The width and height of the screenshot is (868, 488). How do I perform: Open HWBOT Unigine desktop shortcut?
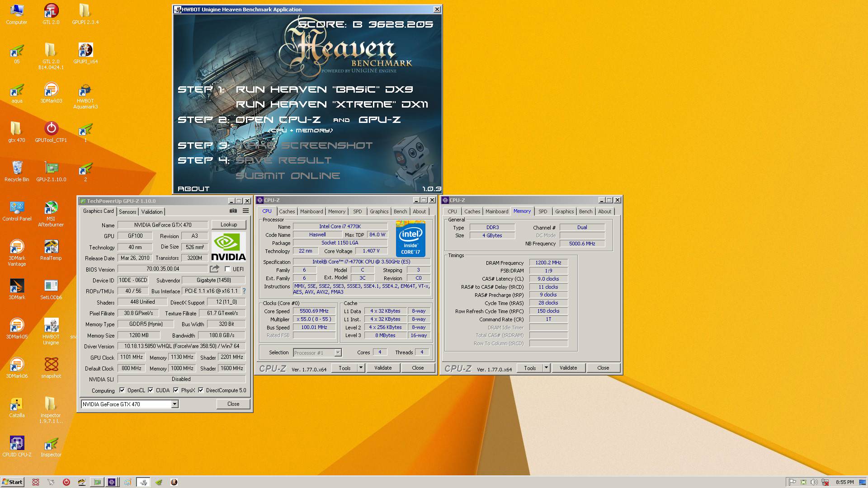click(51, 331)
